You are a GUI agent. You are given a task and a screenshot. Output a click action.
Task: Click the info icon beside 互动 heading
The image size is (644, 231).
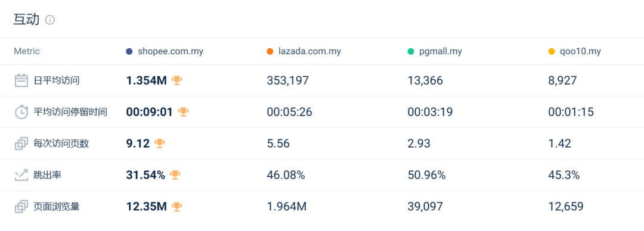pos(50,20)
